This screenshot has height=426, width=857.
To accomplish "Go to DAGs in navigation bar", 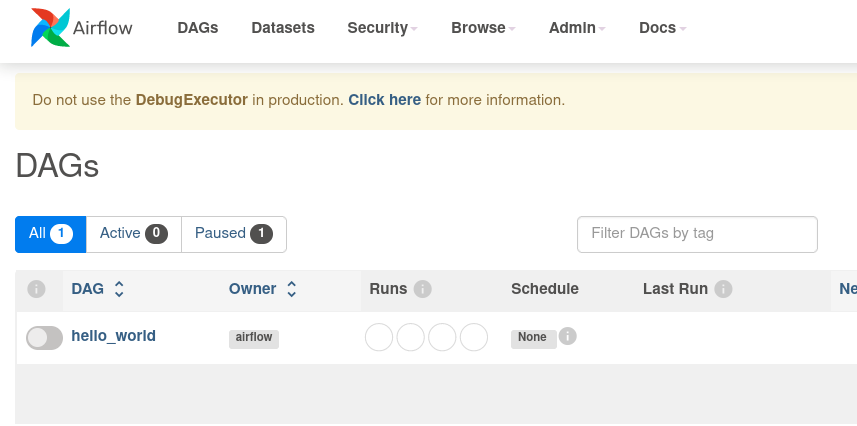I will pyautogui.click(x=198, y=28).
